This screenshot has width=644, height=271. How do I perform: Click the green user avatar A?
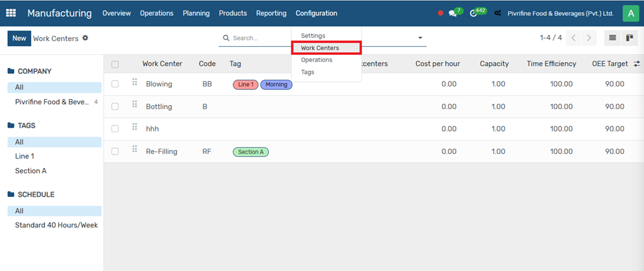point(631,13)
